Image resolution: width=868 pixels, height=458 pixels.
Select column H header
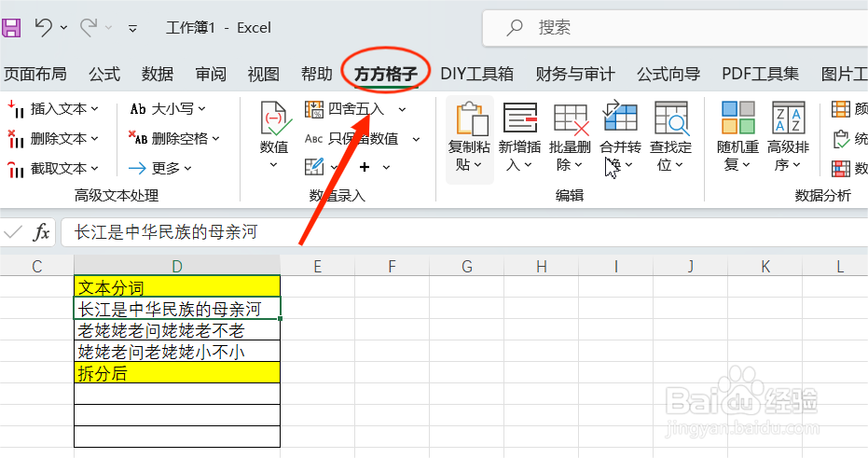click(x=542, y=267)
